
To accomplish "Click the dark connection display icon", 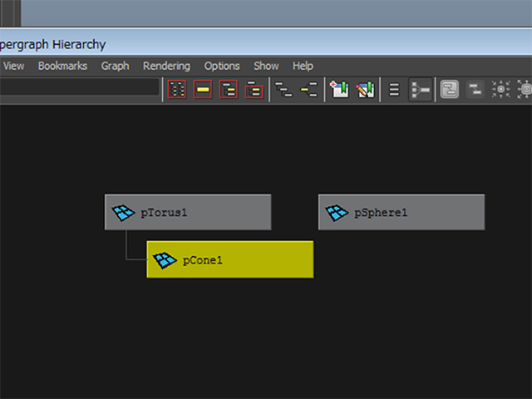I will coord(475,90).
